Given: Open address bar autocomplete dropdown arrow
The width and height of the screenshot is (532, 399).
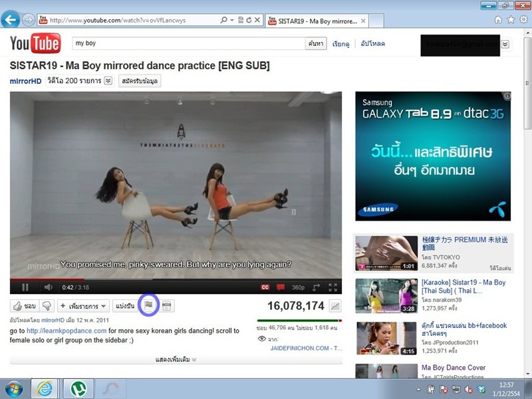Looking at the screenshot, I should click(232, 20).
